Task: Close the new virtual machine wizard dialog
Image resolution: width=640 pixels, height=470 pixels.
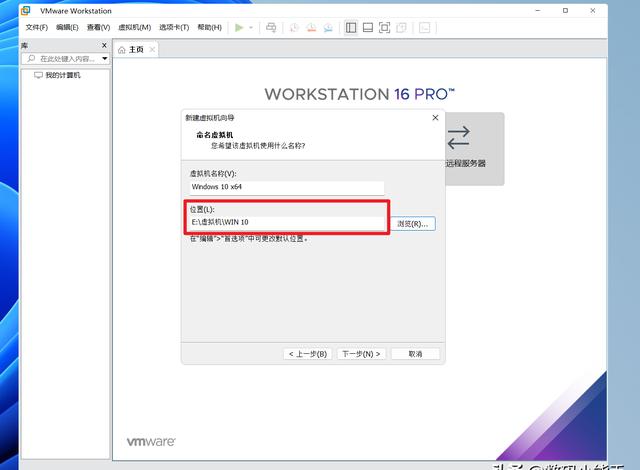Action: [436, 118]
